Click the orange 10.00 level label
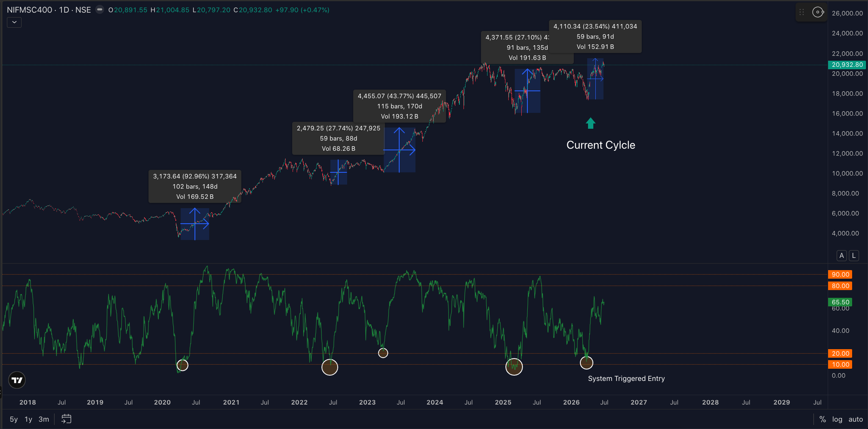The image size is (868, 429). pyautogui.click(x=840, y=364)
